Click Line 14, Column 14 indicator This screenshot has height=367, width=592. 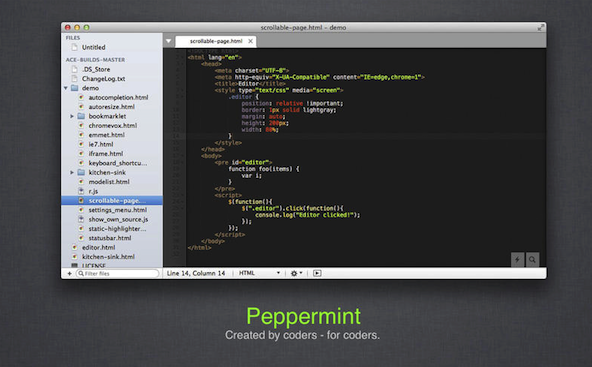196,273
